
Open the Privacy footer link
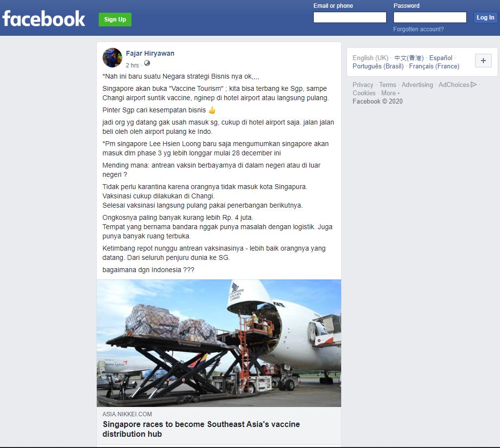coord(363,85)
